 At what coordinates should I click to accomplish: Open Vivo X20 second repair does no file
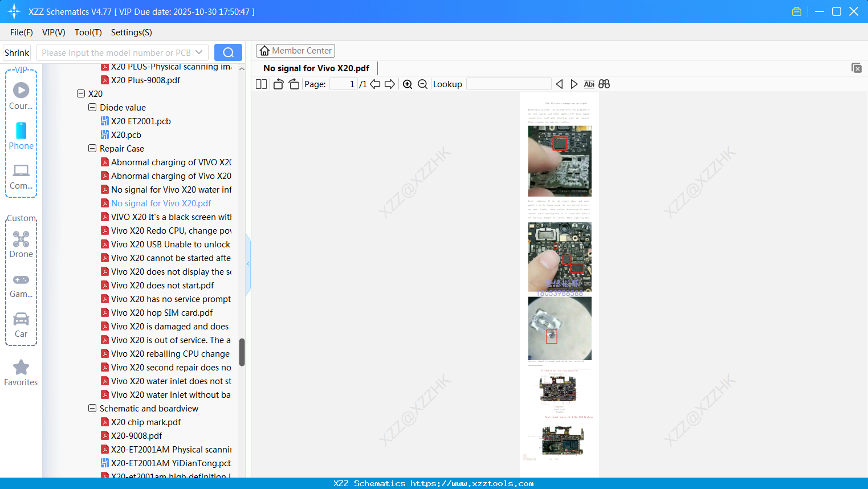pos(171,367)
